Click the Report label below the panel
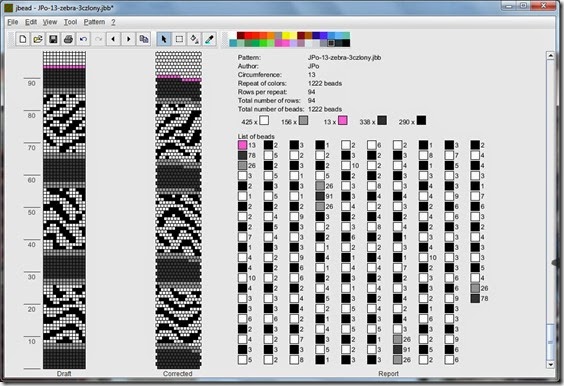Image resolution: width=564 pixels, height=386 pixels. click(x=388, y=374)
